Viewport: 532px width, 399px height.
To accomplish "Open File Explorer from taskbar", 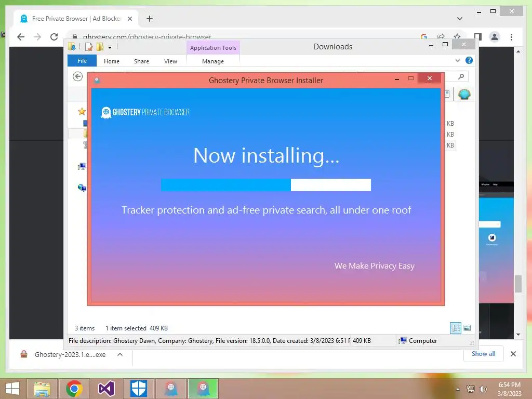I will click(x=42, y=389).
